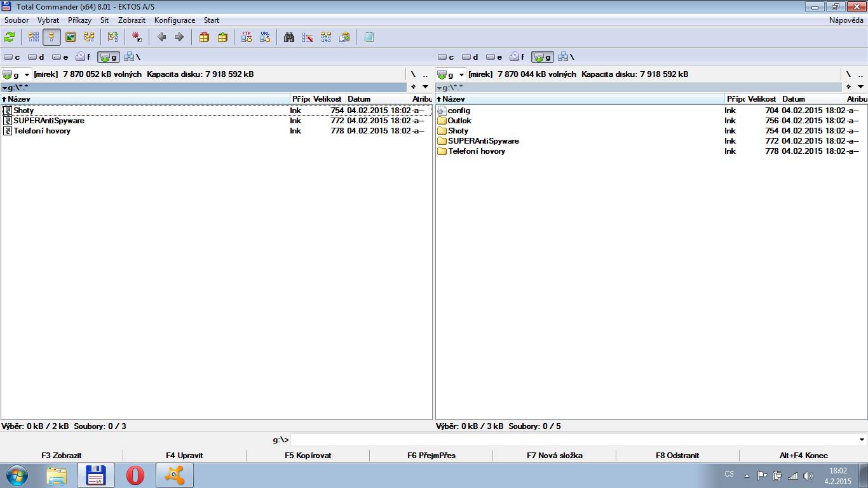Image resolution: width=868 pixels, height=488 pixels.
Task: Expand the command line history dropdown
Action: pyautogui.click(x=862, y=440)
